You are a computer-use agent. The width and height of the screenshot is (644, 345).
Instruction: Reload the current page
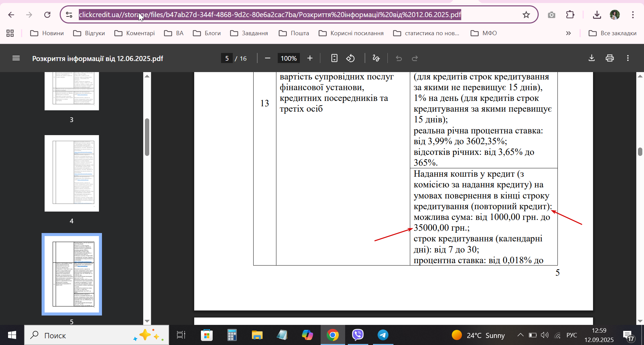coord(47,15)
